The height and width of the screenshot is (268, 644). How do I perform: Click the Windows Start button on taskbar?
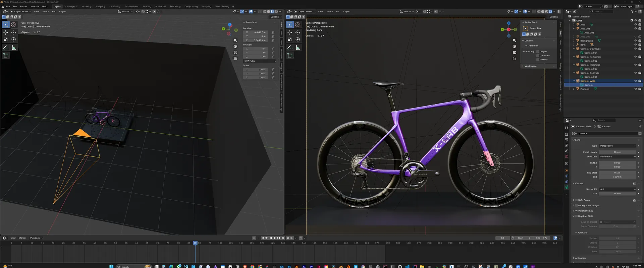pyautogui.click(x=111, y=267)
